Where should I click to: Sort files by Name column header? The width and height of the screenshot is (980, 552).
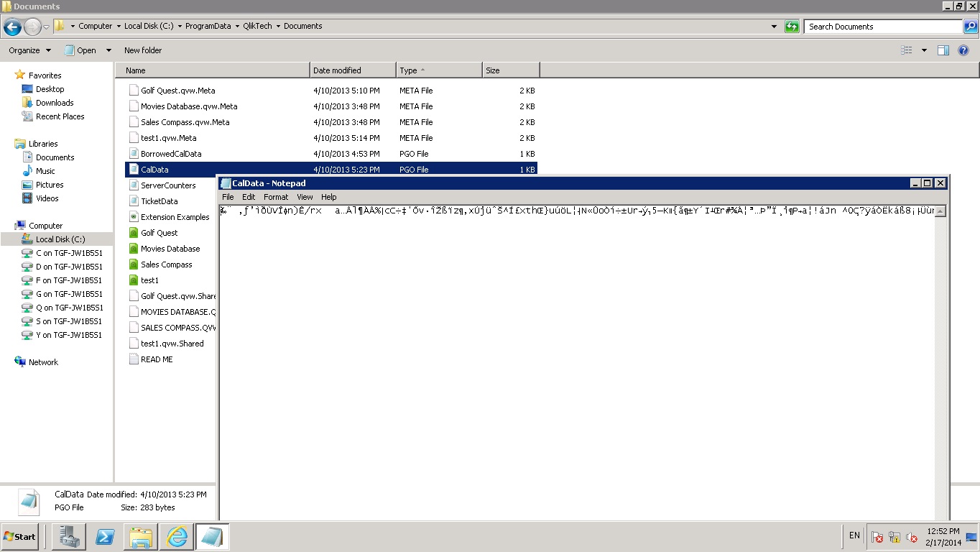213,70
